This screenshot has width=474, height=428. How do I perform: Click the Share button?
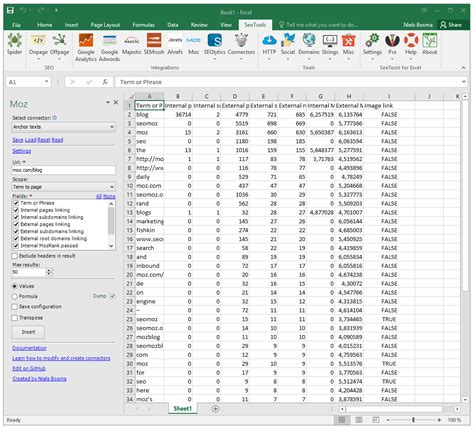click(x=451, y=25)
